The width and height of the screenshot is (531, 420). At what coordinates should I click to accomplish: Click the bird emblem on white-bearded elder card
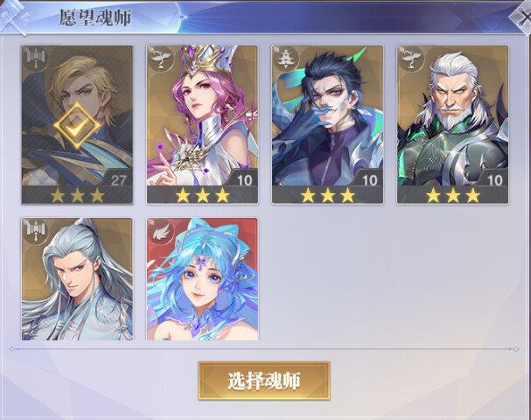point(411,59)
